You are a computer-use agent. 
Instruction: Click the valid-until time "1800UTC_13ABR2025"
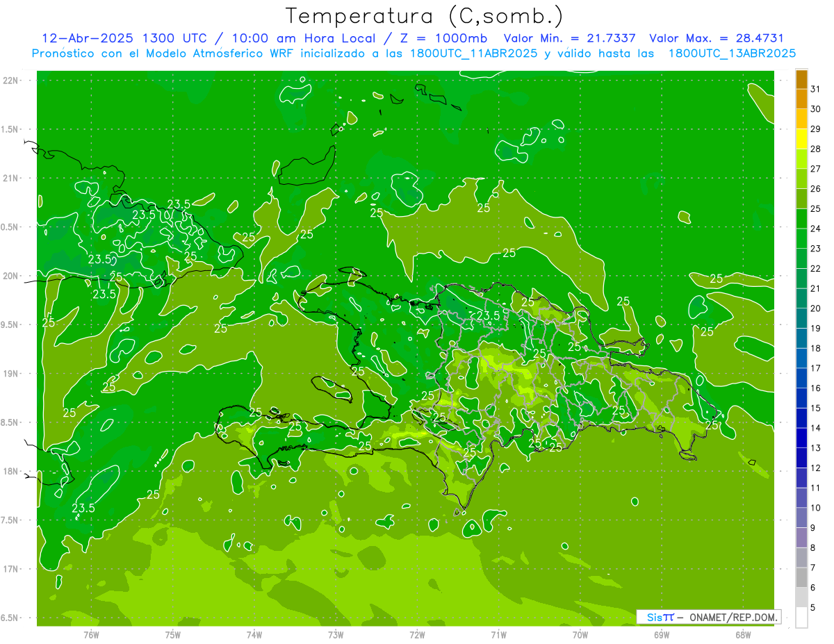[732, 53]
